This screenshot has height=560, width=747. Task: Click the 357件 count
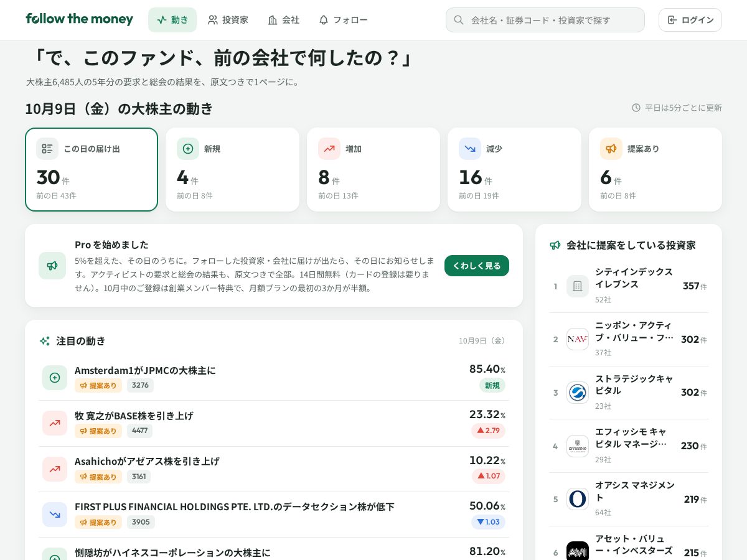695,286
